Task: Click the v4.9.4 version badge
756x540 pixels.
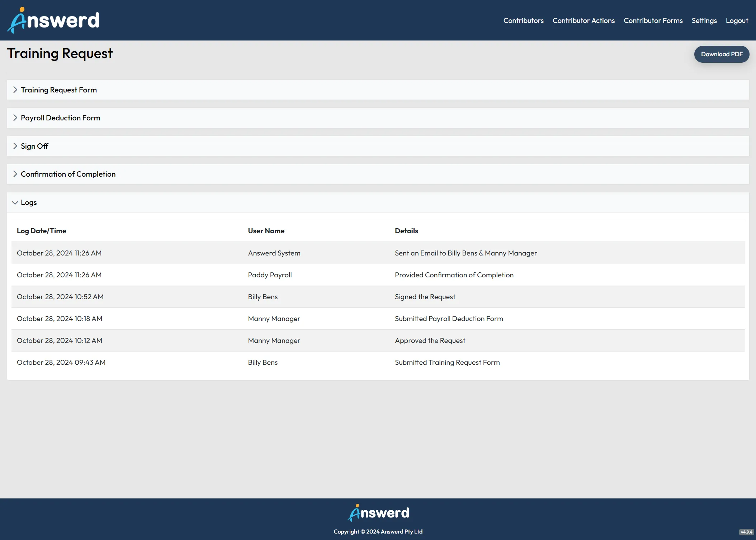Action: click(747, 532)
